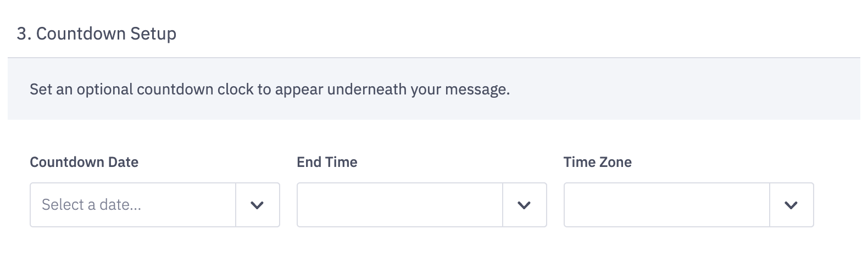
Task: Select the Time Zone combo box
Action: (666, 205)
